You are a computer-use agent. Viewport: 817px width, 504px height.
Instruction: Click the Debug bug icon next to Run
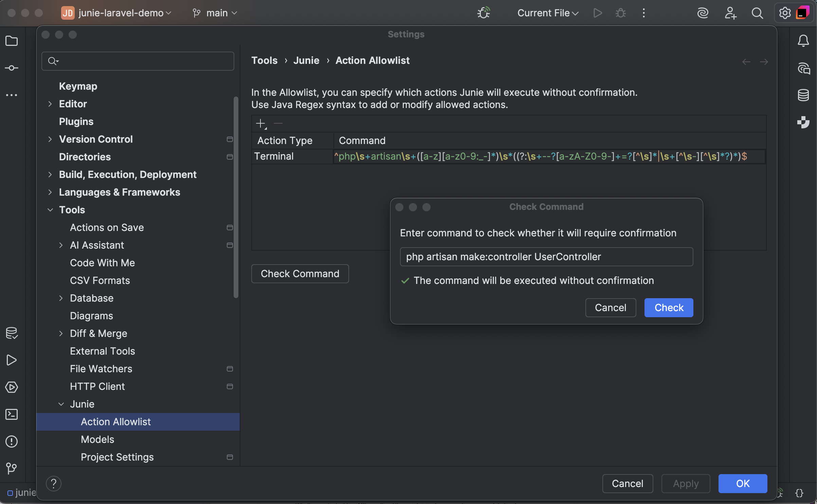[x=621, y=13]
